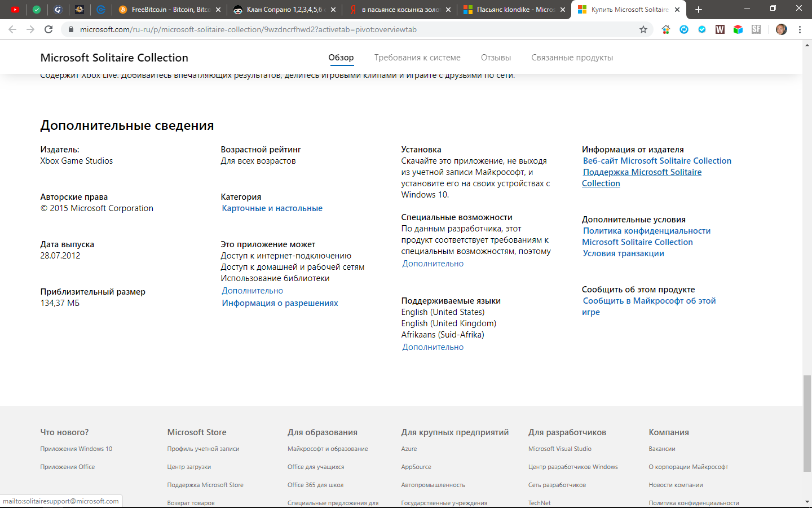Open the Chrome three-dot menu
The image size is (812, 508).
click(800, 29)
